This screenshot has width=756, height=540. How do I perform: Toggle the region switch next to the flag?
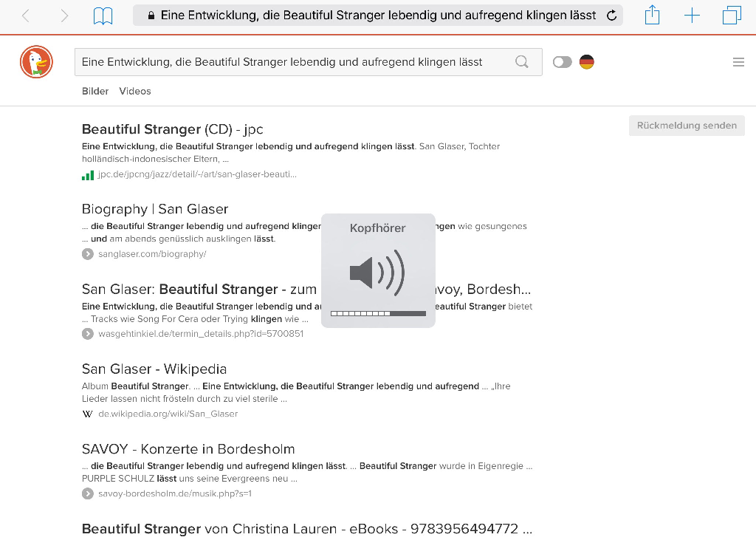[x=562, y=62]
